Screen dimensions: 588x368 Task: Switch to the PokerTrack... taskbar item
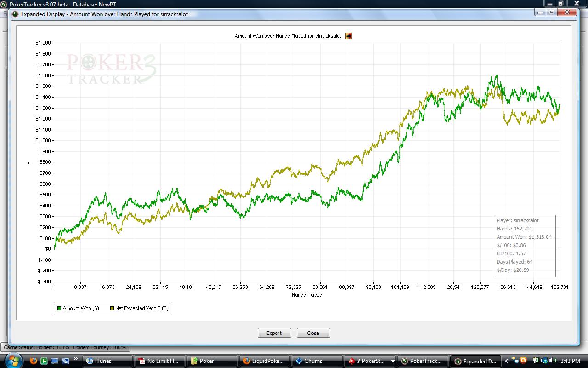pos(422,361)
